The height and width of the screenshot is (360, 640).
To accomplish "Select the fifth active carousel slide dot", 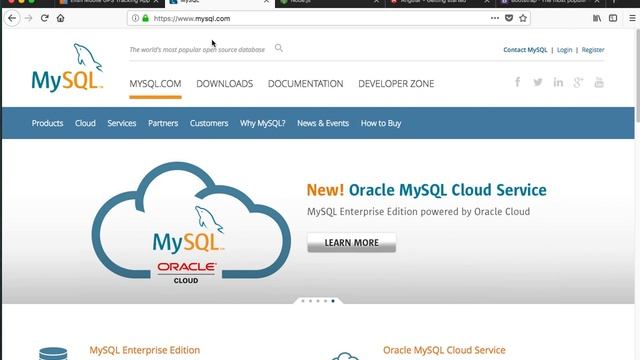I will click(333, 301).
